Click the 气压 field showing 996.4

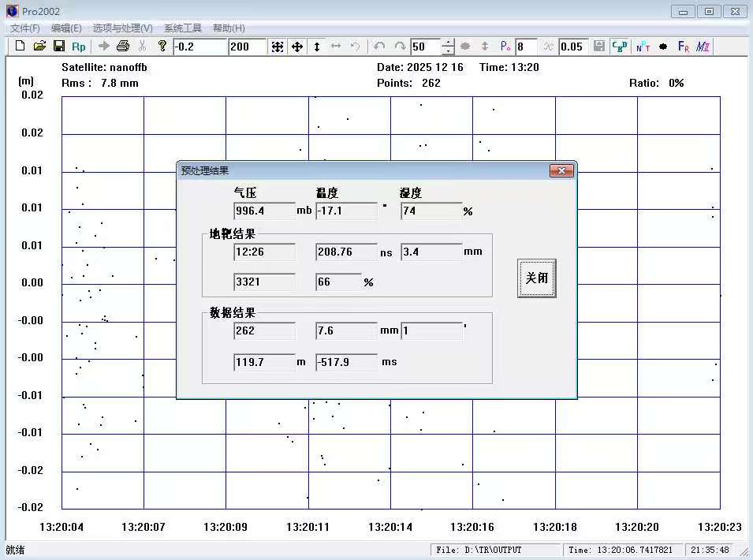264,211
